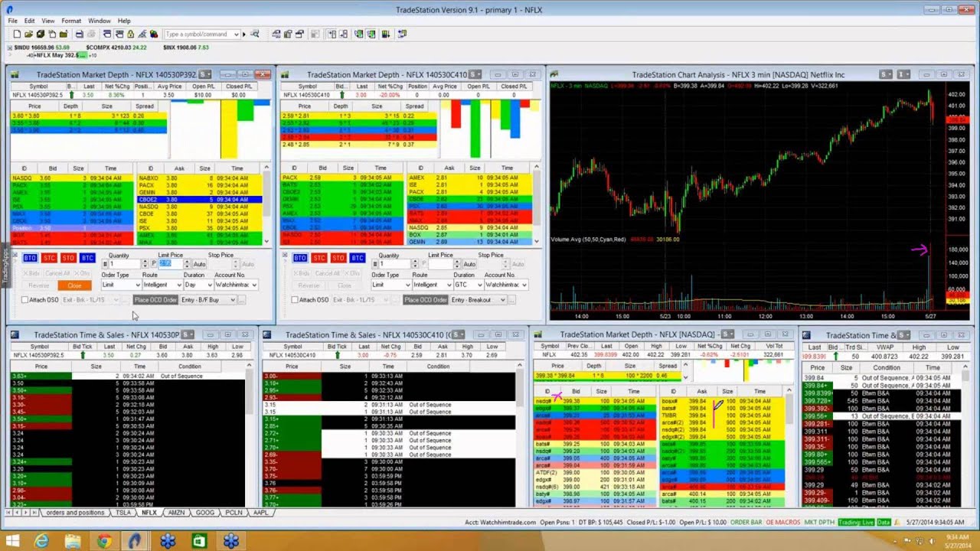
Task: Open Google Chrome from the taskbar
Action: tap(104, 541)
